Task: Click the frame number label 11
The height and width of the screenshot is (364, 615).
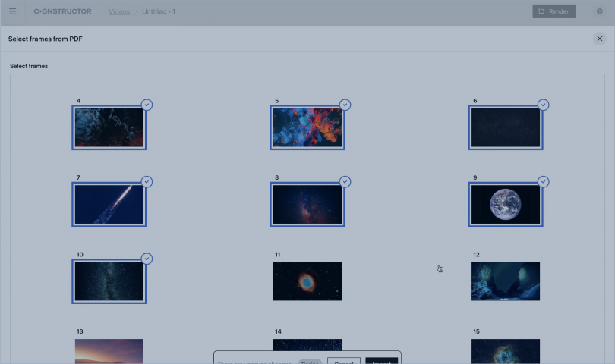Action: (x=278, y=254)
